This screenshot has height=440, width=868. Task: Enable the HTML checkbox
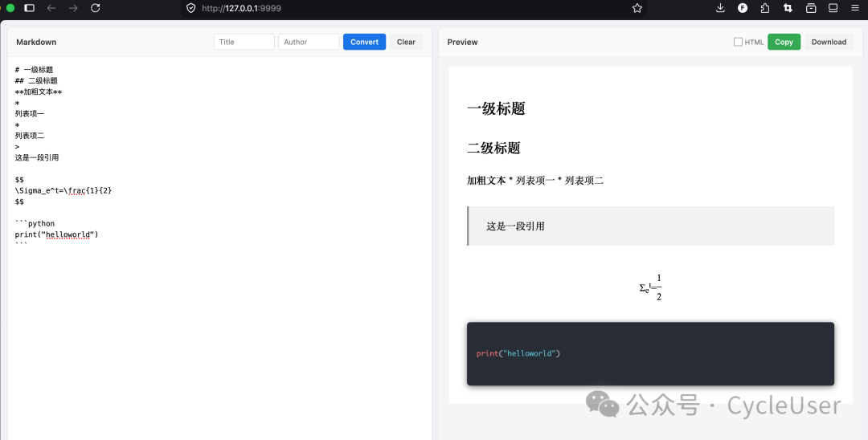(x=738, y=42)
